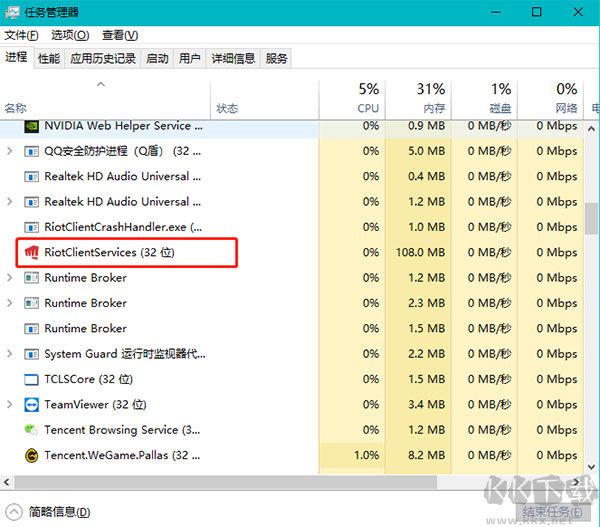The height and width of the screenshot is (527, 600).
Task: Select the 进程 tab
Action: pyautogui.click(x=16, y=58)
